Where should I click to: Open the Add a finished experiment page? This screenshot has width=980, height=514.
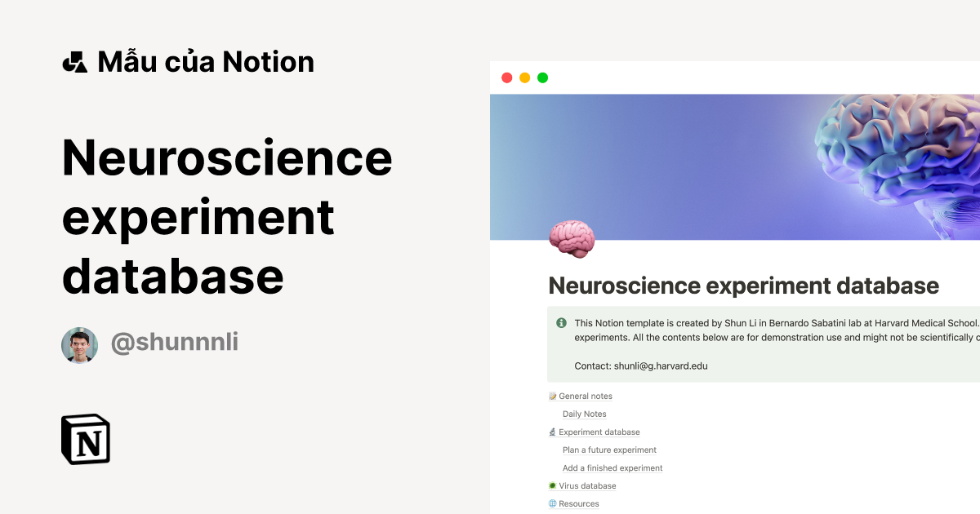612,467
